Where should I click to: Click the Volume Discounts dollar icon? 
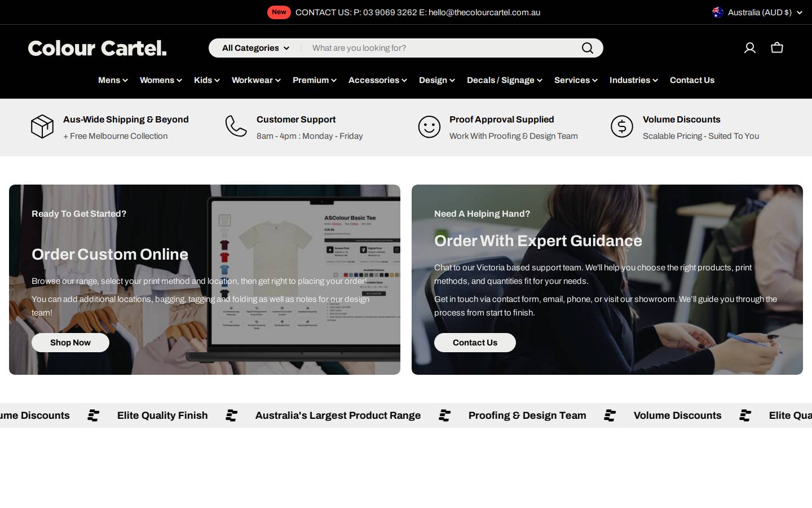[622, 126]
